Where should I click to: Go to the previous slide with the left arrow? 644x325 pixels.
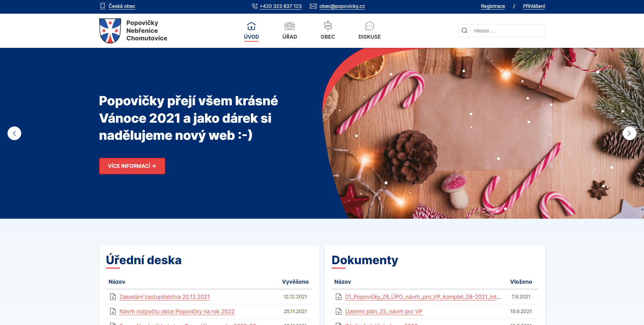pos(14,133)
